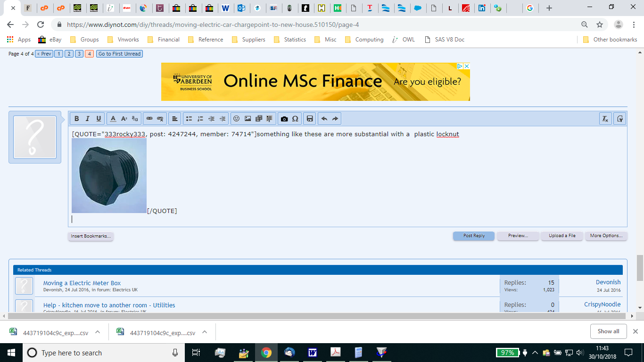Insert a special character with the omega icon
This screenshot has height=362, width=644.
click(295, 119)
